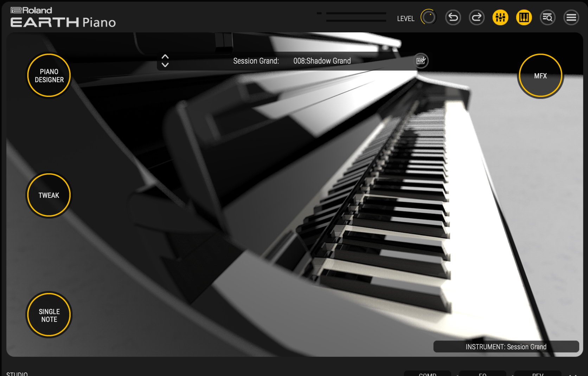This screenshot has width=588, height=376.
Task: Adjust the LEVEL knob
Action: click(x=428, y=17)
